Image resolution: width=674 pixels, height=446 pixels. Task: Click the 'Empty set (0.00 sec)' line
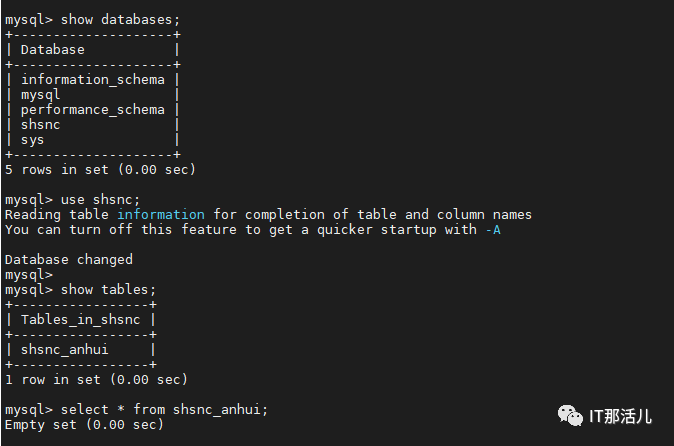tap(85, 425)
